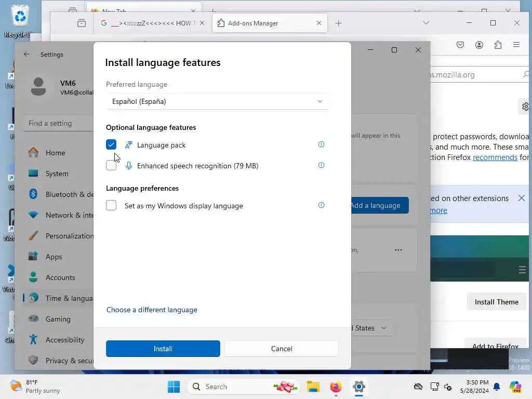This screenshot has width=532, height=399.
Task: Click the VM6 account avatar
Action: [38, 87]
